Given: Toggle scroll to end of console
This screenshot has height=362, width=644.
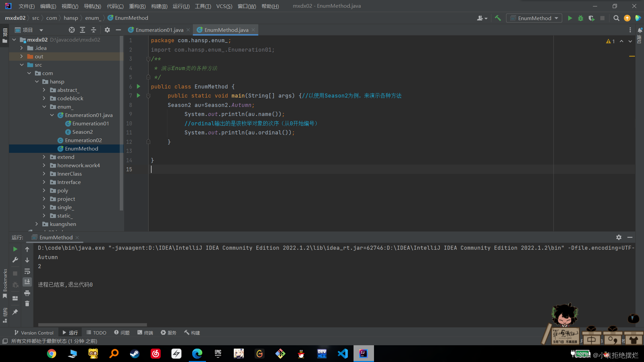Looking at the screenshot, I should 27,282.
